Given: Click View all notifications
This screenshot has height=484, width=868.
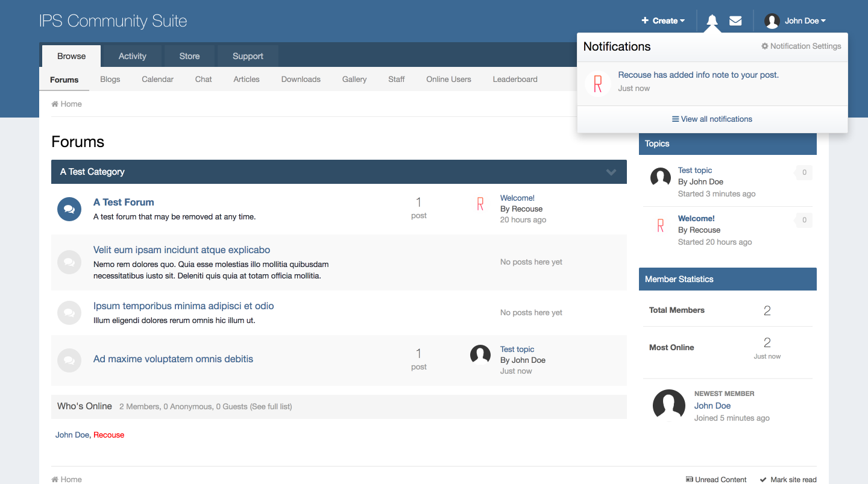Looking at the screenshot, I should click(x=712, y=119).
